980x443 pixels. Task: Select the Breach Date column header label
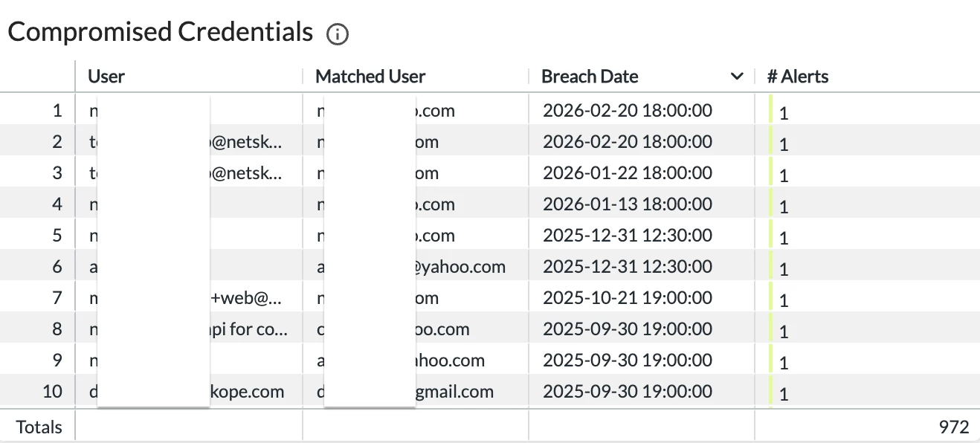point(590,77)
